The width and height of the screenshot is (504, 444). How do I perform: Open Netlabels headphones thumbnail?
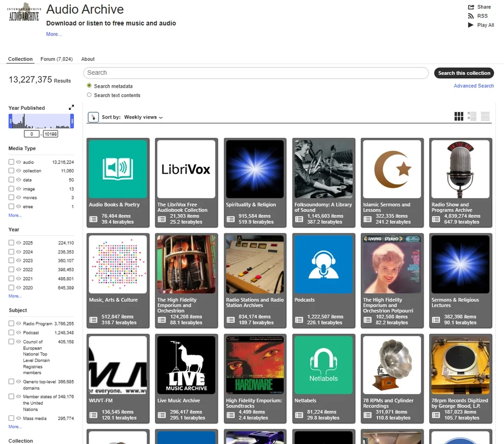323,365
